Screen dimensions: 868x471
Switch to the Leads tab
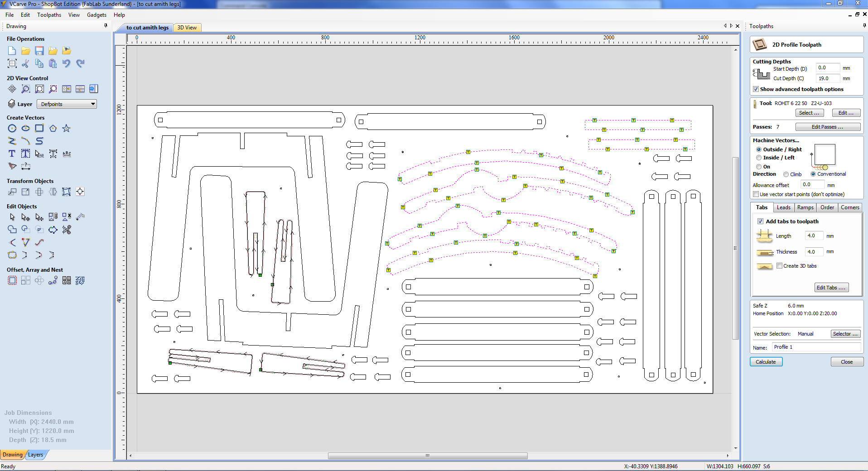(783, 207)
